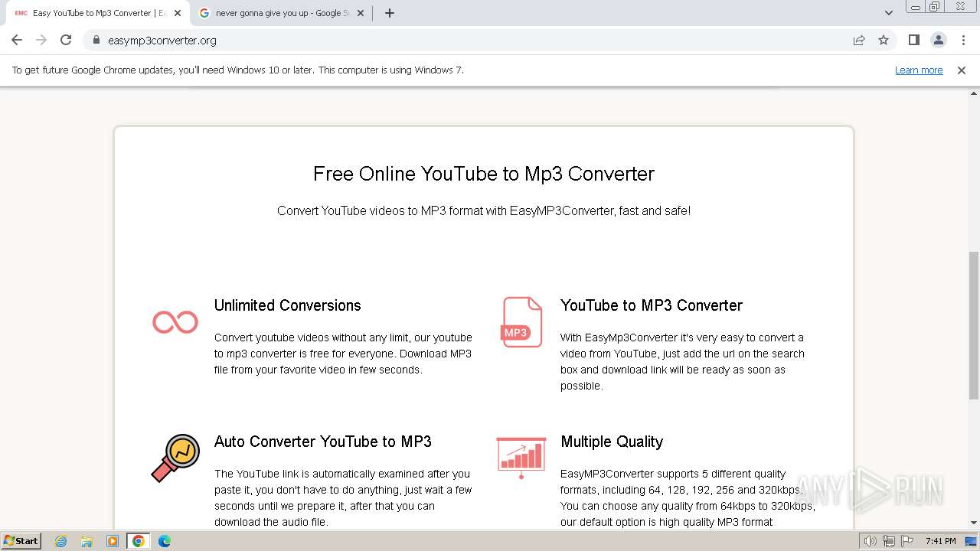Open the browser side panel
Screen dimensions: 980x551
(913, 40)
